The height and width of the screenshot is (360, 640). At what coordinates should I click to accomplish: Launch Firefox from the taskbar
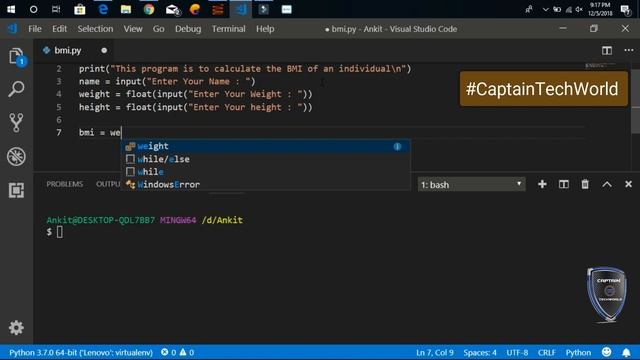(x=195, y=9)
